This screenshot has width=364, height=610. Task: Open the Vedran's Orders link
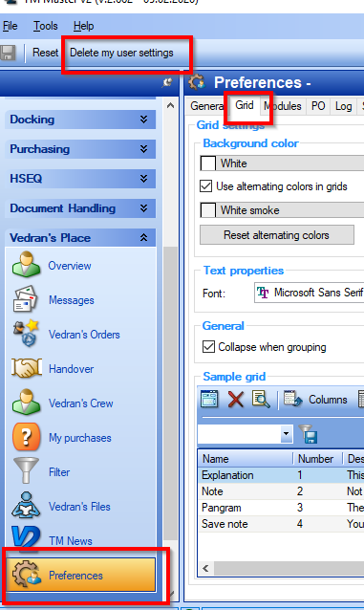tap(84, 335)
